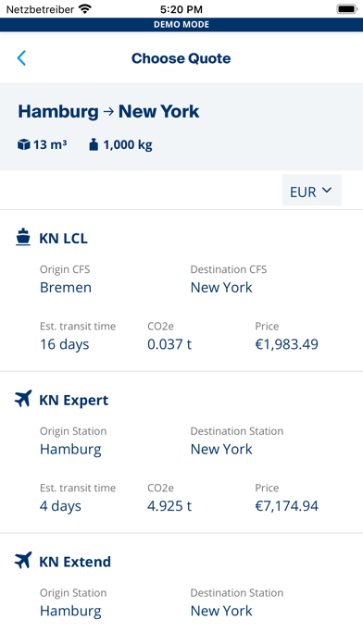Screen dimensions: 363x644
Task: Tap the Hamburg → New York route header
Action: [108, 111]
